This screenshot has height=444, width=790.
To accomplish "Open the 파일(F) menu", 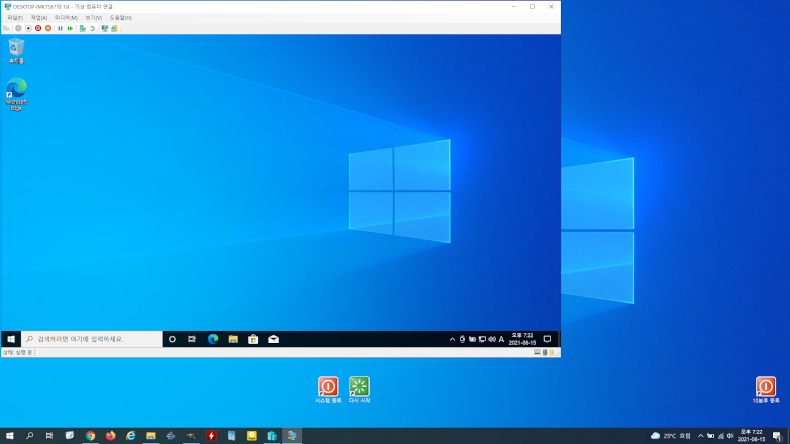I will (15, 18).
